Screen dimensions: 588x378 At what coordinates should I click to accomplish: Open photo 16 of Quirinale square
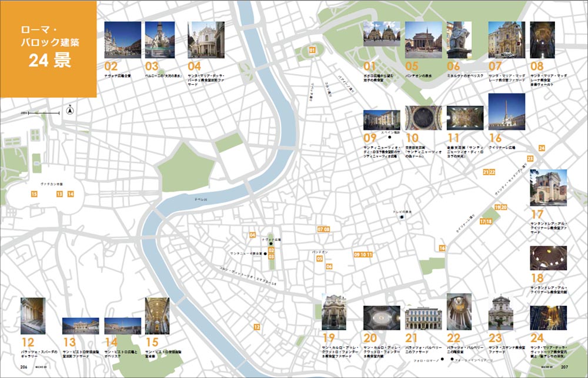tap(507, 112)
